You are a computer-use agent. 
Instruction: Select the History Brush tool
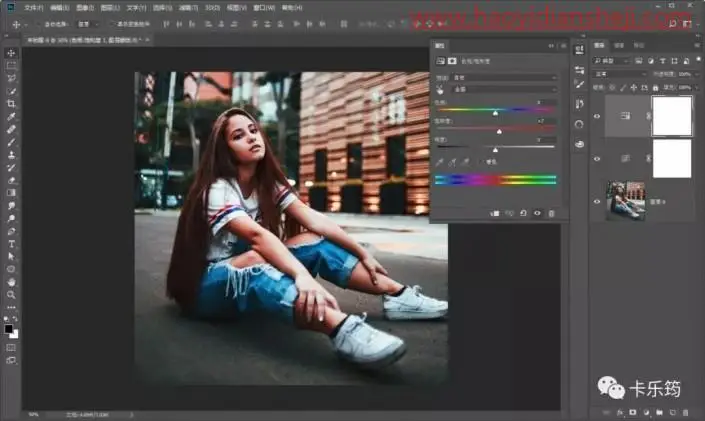pyautogui.click(x=11, y=168)
